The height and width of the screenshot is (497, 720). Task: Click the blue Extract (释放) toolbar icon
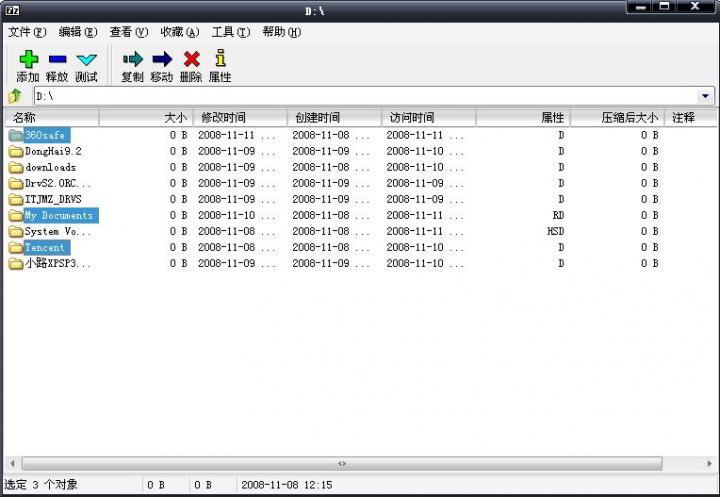(57, 60)
